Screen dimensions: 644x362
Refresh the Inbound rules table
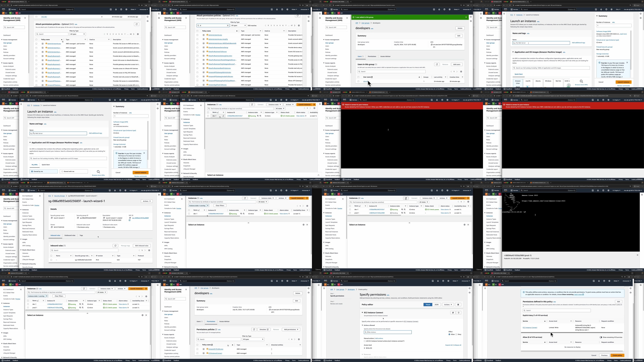(115, 246)
